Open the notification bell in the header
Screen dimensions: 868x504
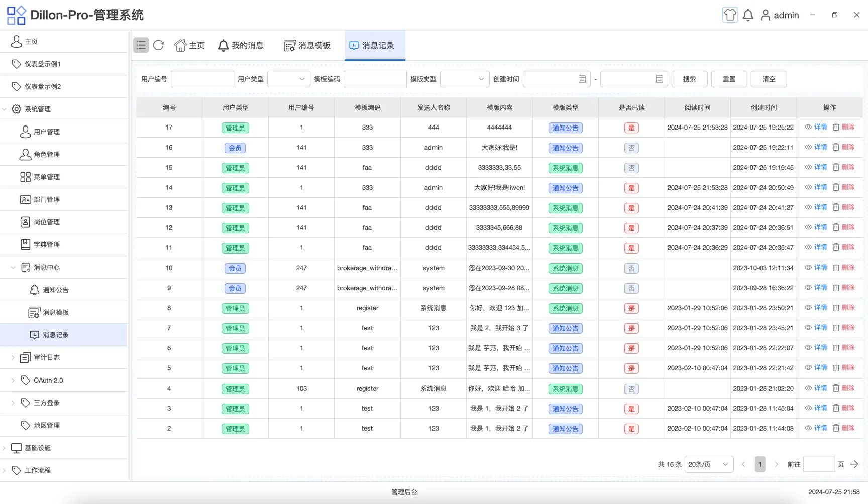pos(748,15)
